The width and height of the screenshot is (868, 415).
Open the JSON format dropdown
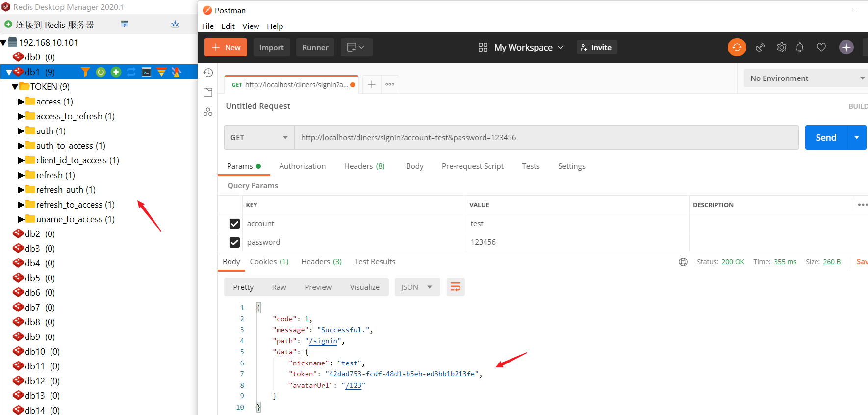[417, 287]
